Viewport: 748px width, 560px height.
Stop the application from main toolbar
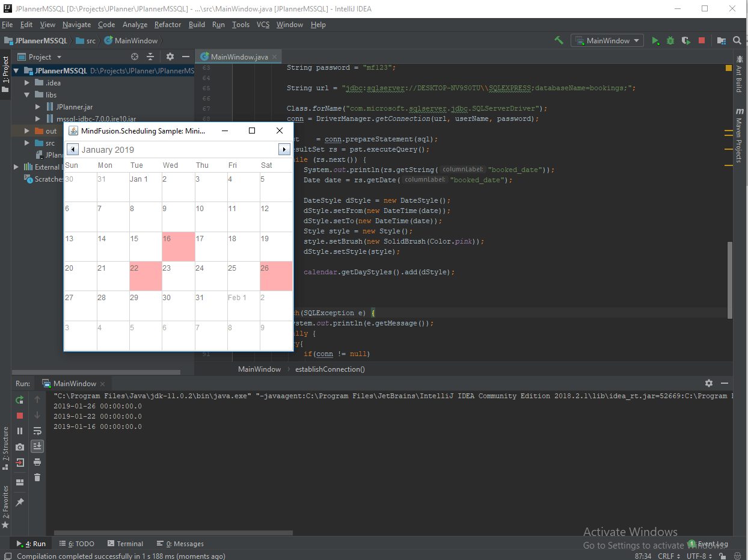coord(701,40)
